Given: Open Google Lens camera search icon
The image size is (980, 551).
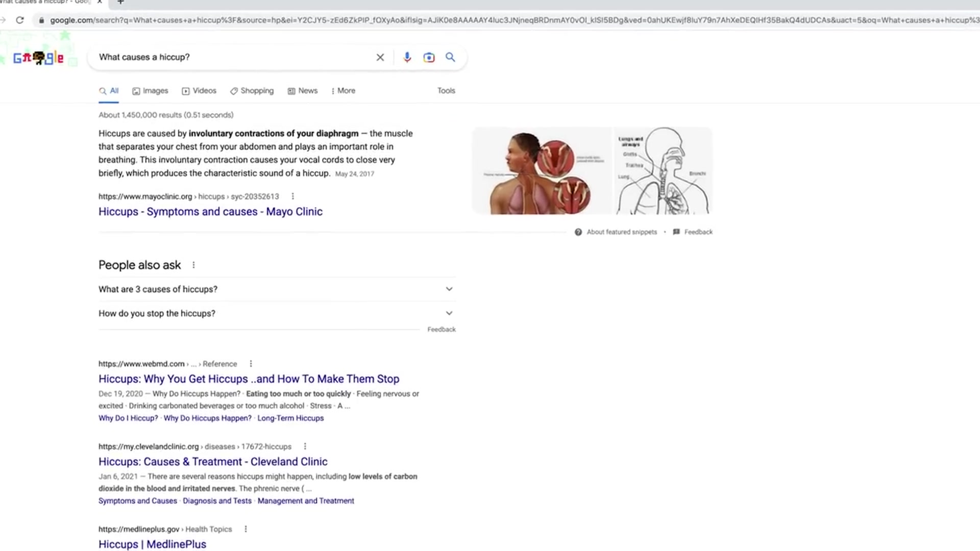Looking at the screenshot, I should click(x=429, y=57).
